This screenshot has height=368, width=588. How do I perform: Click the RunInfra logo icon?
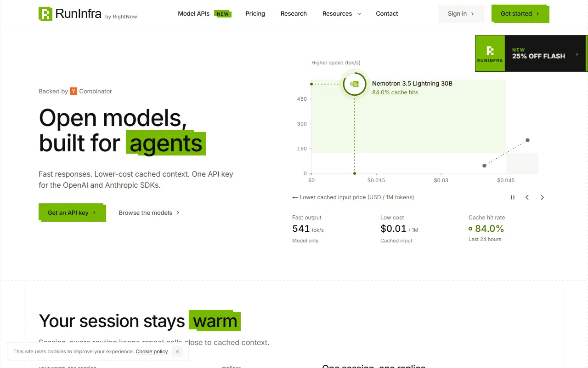tap(45, 14)
